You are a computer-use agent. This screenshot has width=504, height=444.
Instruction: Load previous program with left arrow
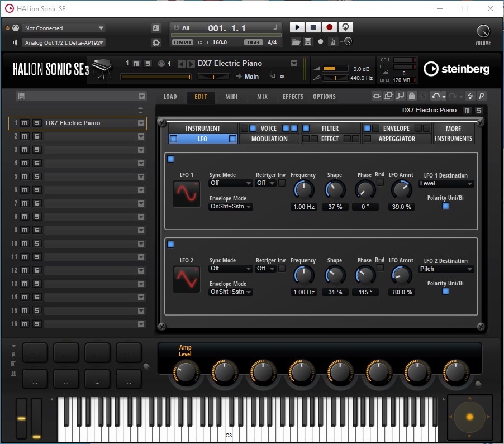pos(181,64)
